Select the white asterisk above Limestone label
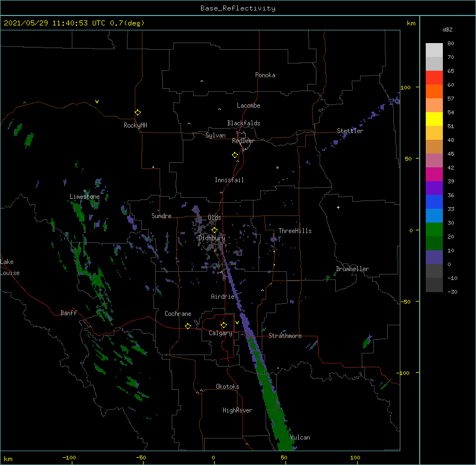The height and width of the screenshot is (465, 476). point(85,191)
